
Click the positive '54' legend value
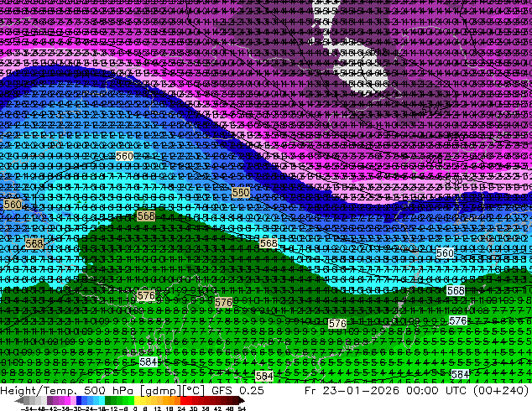click(242, 409)
